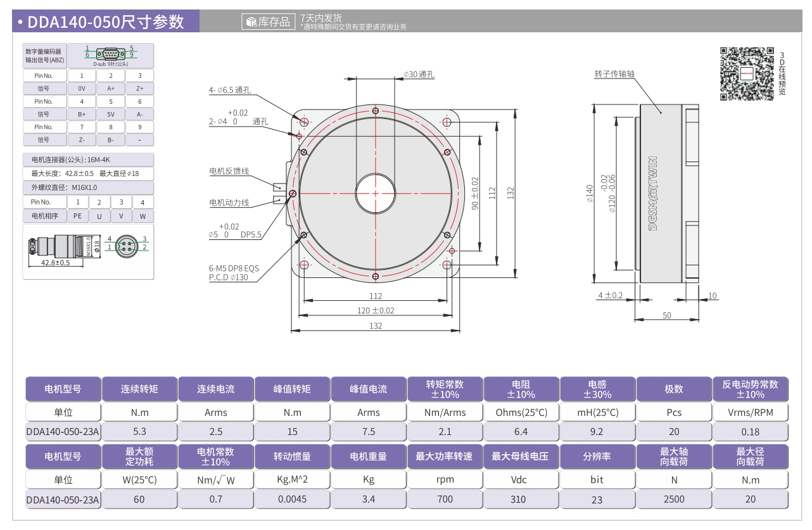Click the DDA140-050尺寸参数 page title
This screenshot has height=530, width=812.
106,22
